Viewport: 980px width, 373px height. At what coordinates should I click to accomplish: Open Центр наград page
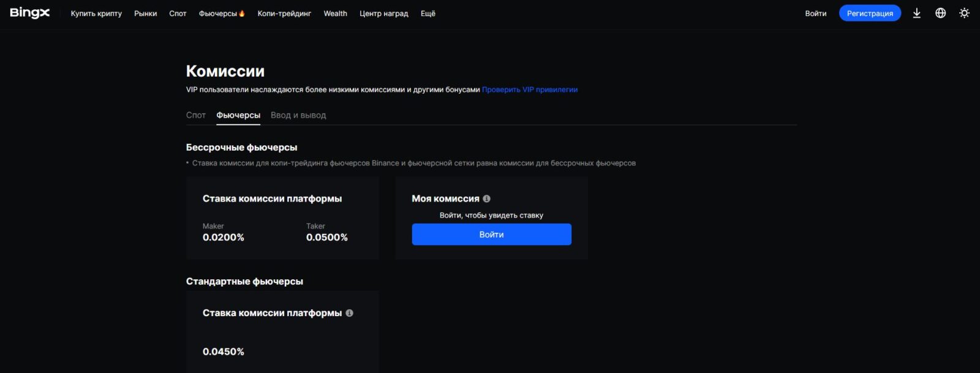pos(383,13)
